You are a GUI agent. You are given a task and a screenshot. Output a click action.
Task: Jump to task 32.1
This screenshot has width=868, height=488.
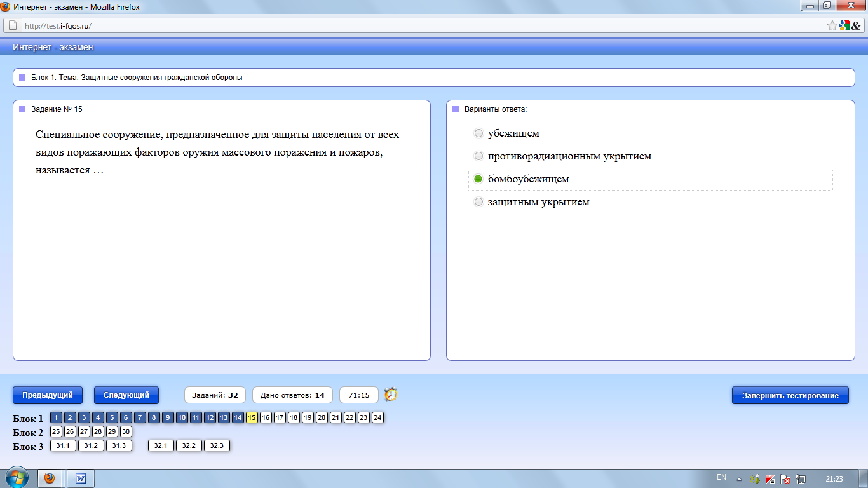(x=161, y=445)
